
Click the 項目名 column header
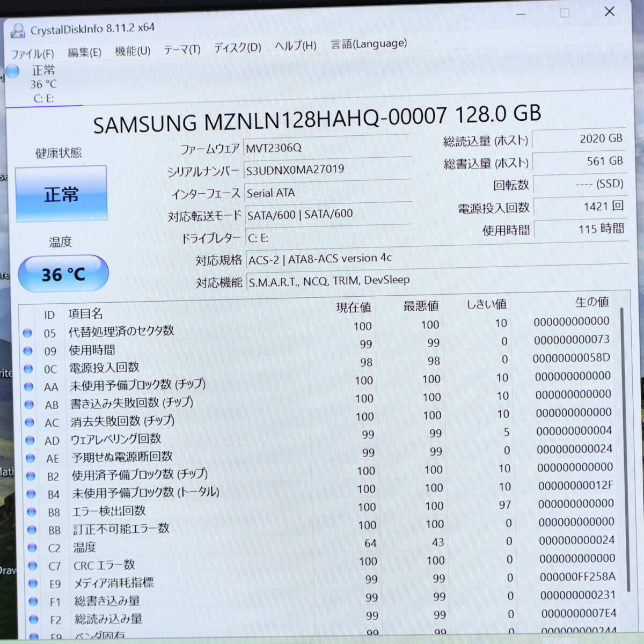85,313
